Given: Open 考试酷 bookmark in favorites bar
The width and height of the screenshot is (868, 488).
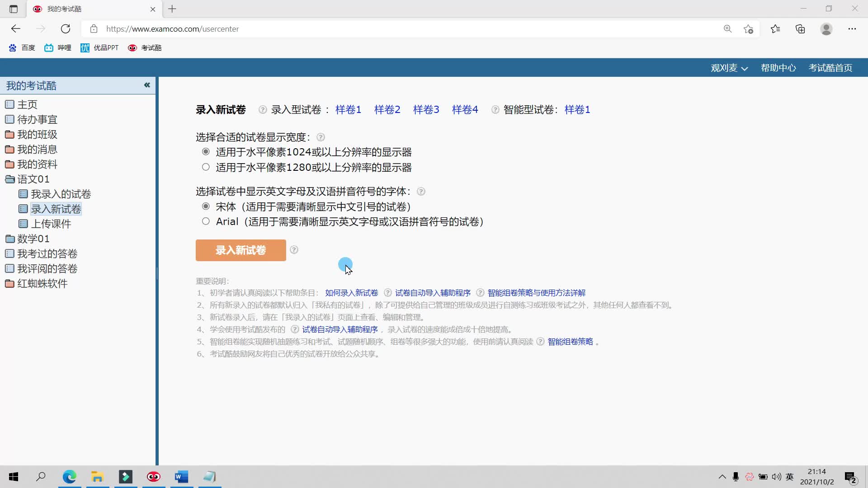Looking at the screenshot, I should 145,48.
